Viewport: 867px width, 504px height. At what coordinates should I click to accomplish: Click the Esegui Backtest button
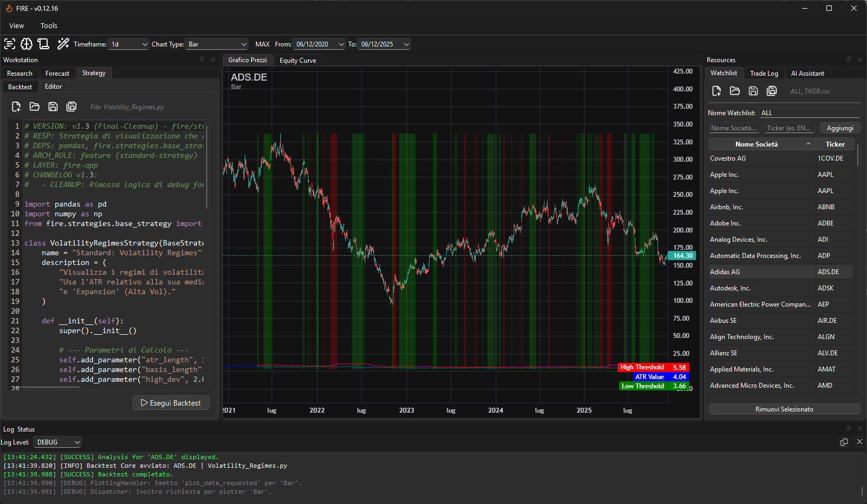point(171,403)
